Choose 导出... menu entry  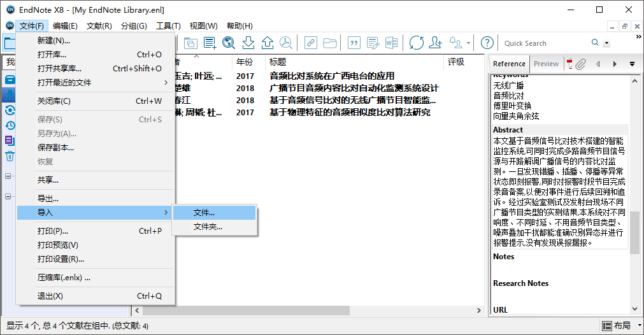pos(96,199)
